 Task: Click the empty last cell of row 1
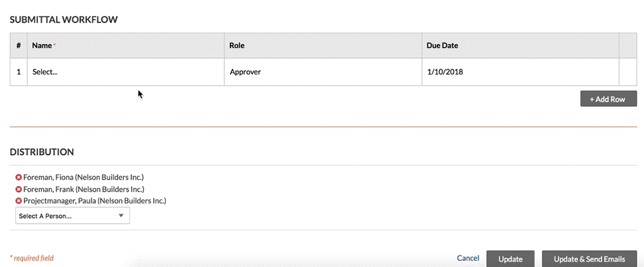pos(627,72)
